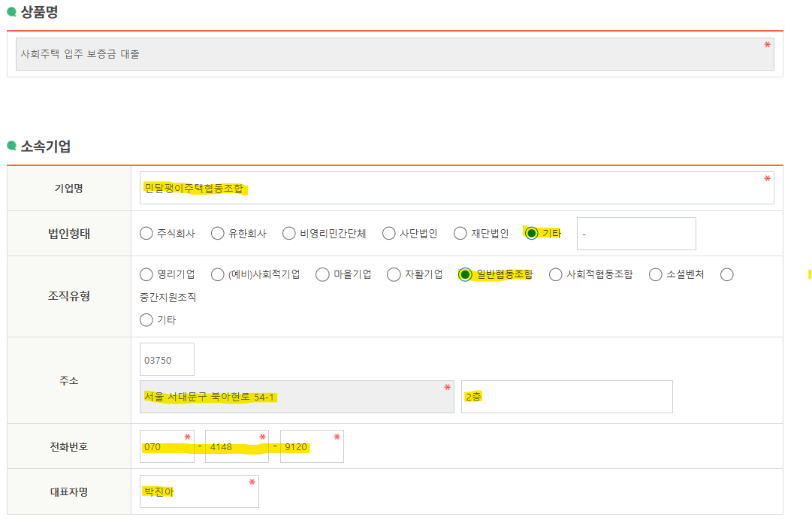Screen dimensions: 812x520
Task: Select the 자활기업 radio button
Action: [x=394, y=274]
